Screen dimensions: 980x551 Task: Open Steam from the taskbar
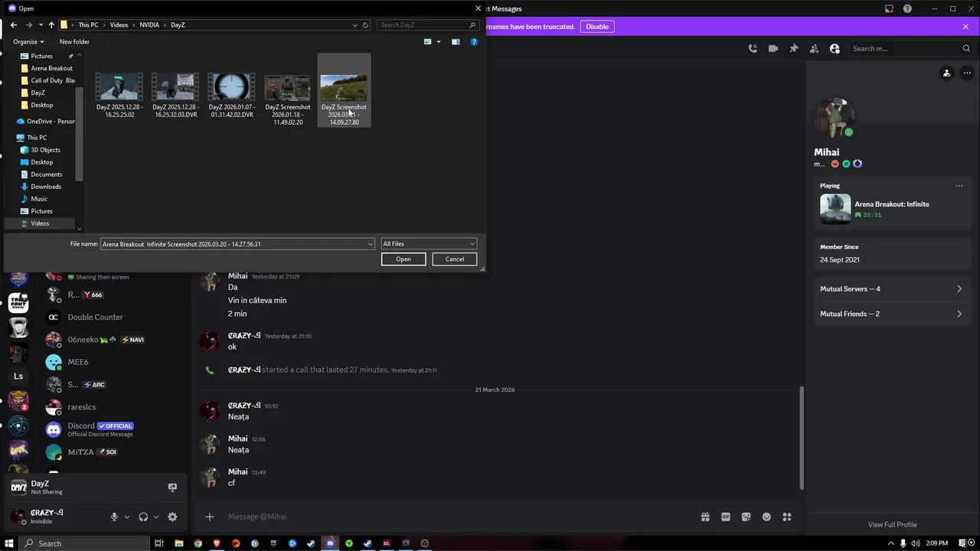(x=311, y=543)
